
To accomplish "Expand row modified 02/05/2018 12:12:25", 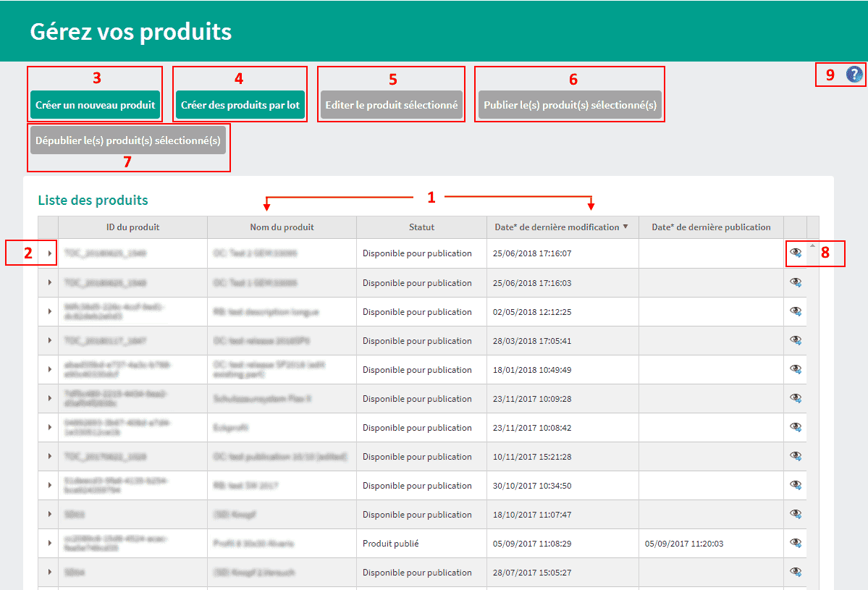I will click(x=49, y=311).
